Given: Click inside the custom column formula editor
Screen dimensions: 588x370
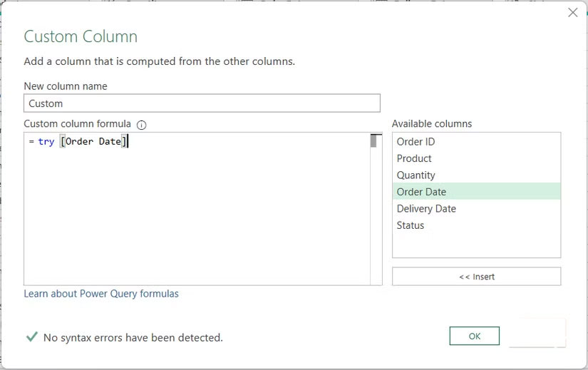Looking at the screenshot, I should coord(197,214).
